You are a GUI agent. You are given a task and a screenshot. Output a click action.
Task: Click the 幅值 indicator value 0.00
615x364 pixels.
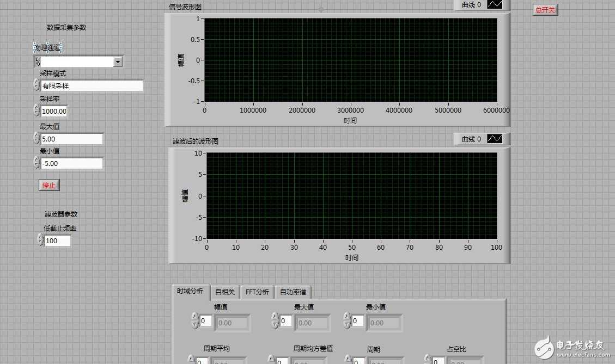(232, 323)
